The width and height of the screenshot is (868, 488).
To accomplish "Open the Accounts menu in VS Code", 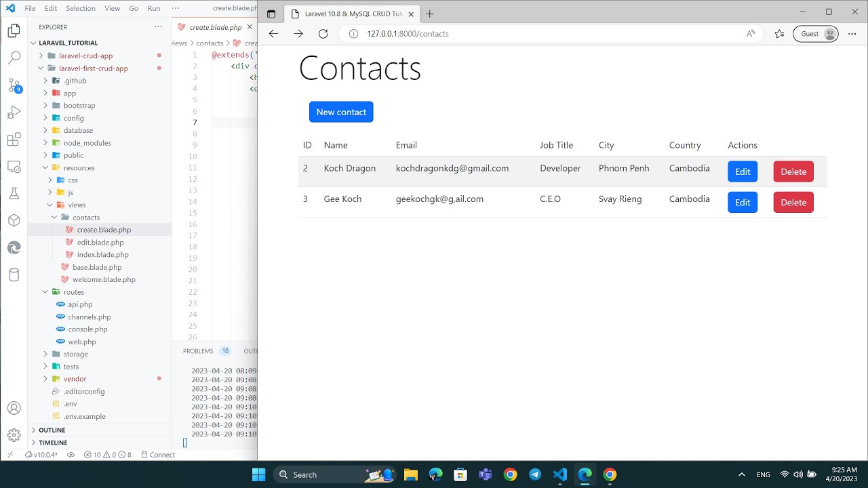I will pos(14,409).
